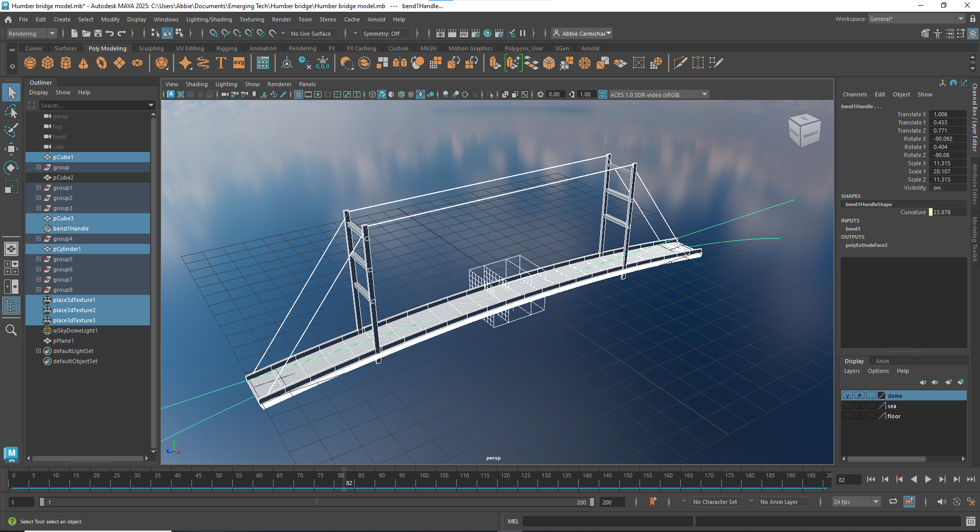980x532 pixels.
Task: Click the polygon cube shelf icon
Action: (48, 63)
